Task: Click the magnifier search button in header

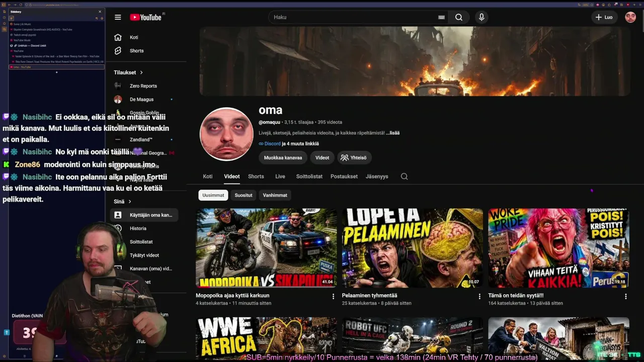Action: pyautogui.click(x=459, y=17)
